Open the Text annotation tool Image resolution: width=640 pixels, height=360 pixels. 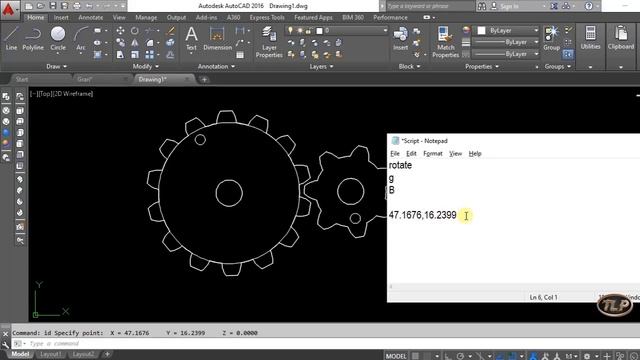(x=191, y=39)
